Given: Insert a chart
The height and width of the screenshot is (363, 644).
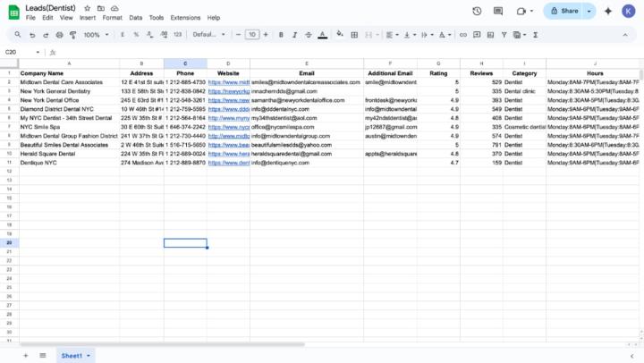Looking at the screenshot, I should coord(490,35).
